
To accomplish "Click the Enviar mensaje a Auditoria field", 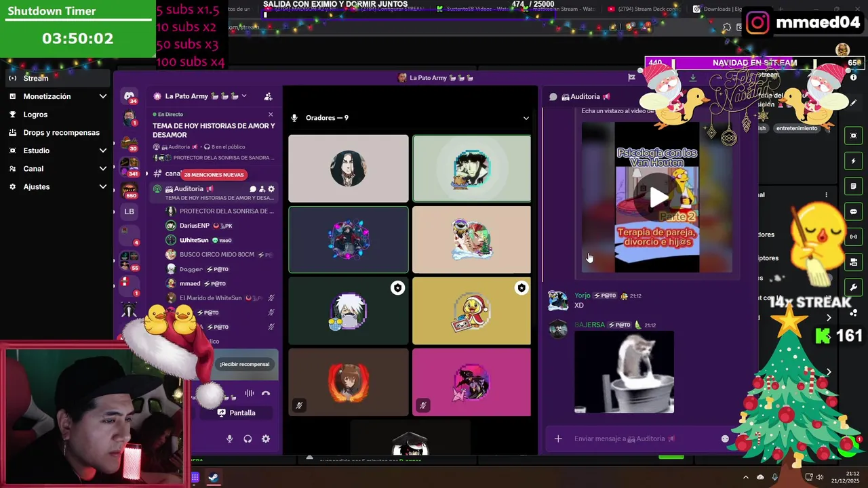I will coord(641,439).
